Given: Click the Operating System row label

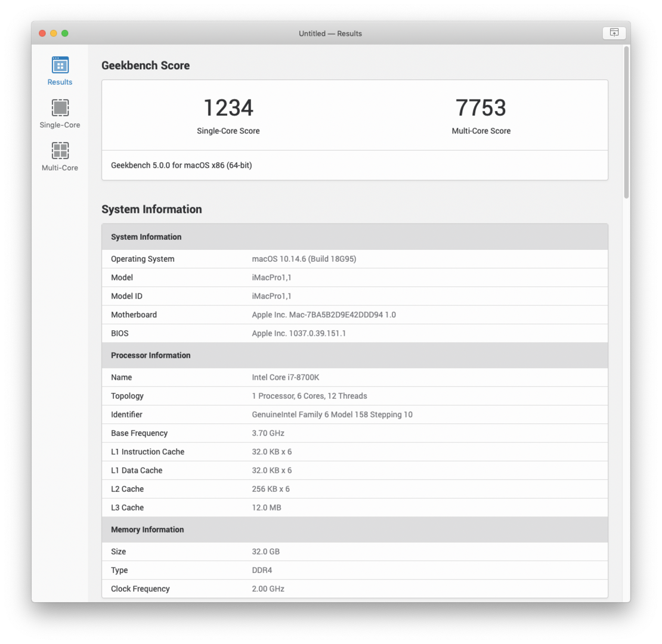Looking at the screenshot, I should point(143,259).
